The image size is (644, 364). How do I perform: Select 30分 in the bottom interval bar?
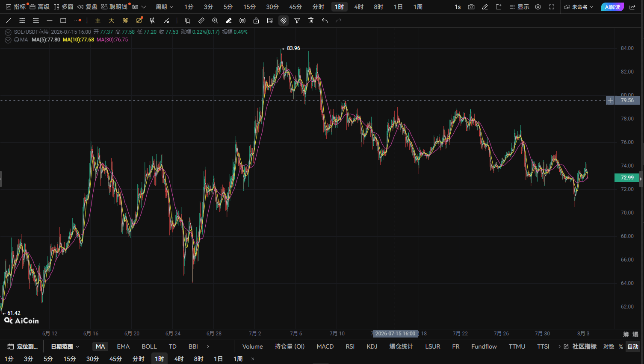(93, 359)
